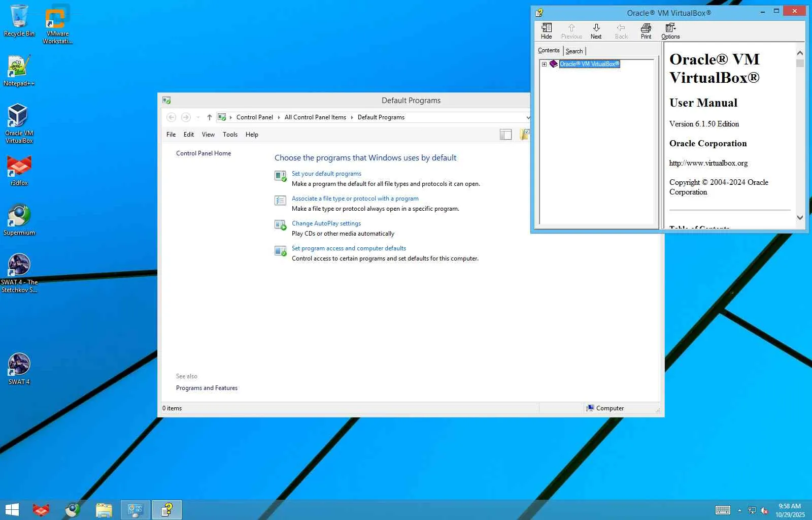Screen dimensions: 812x520
Task: Select the SWAT 4 - The Stetchkov desktop shortcut
Action: tap(19, 273)
